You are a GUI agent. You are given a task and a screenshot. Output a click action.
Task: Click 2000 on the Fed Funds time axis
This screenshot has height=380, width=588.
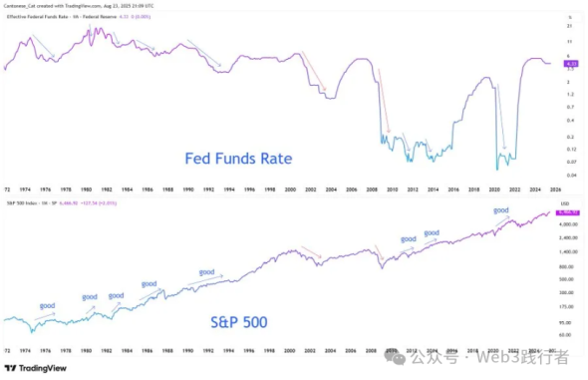point(290,190)
